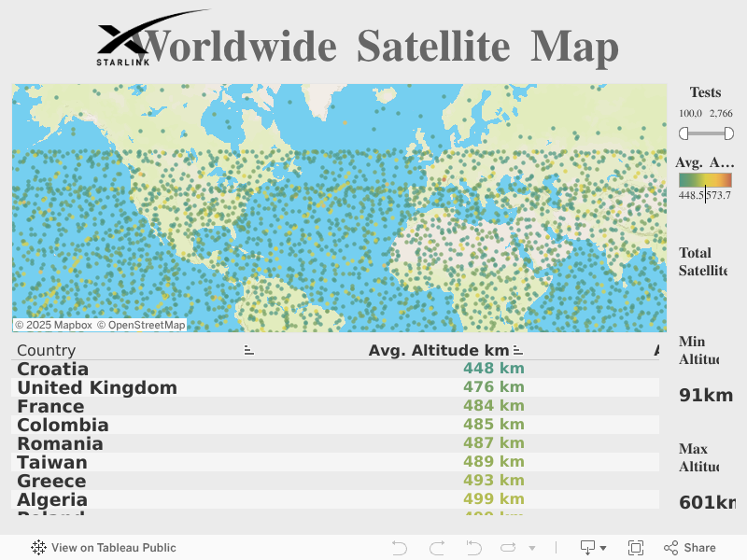Viewport: 747px width, 560px height.
Task: Click the Revert icon in the toolbar
Action: coord(473,548)
